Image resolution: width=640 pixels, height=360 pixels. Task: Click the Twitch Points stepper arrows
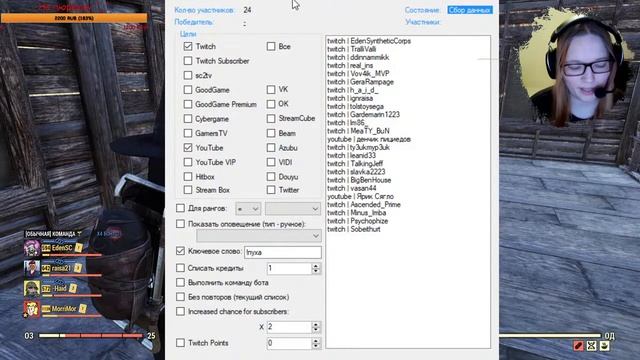pyautogui.click(x=316, y=343)
